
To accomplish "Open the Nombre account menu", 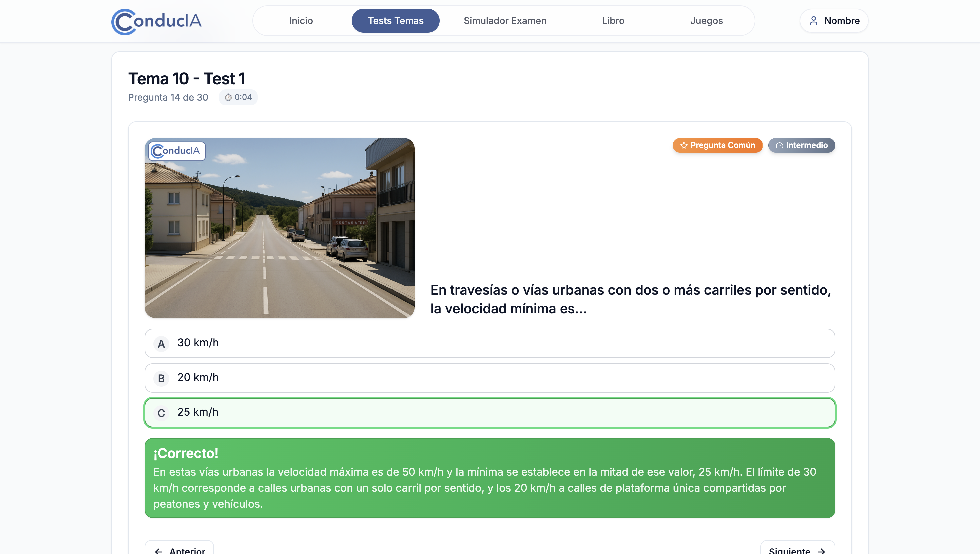I will [834, 21].
